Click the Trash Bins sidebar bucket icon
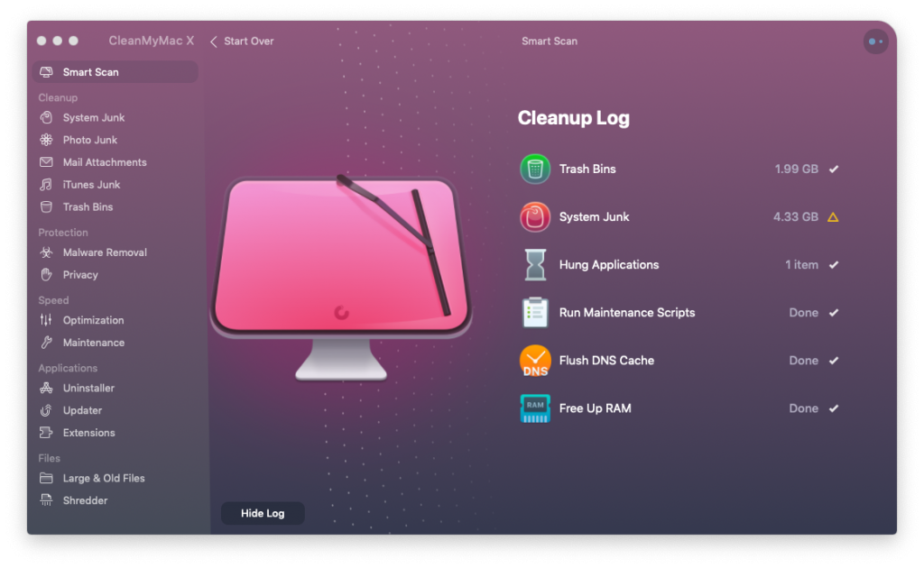This screenshot has height=568, width=924. 46,206
